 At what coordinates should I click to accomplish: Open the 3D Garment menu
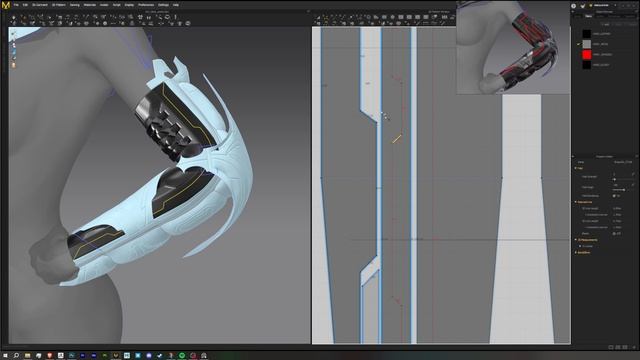point(40,5)
